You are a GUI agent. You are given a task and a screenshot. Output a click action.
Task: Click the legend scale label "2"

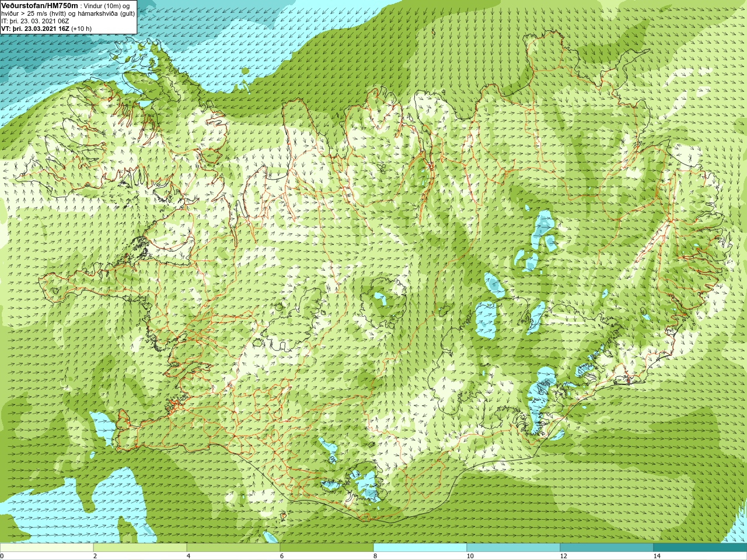(x=95, y=556)
